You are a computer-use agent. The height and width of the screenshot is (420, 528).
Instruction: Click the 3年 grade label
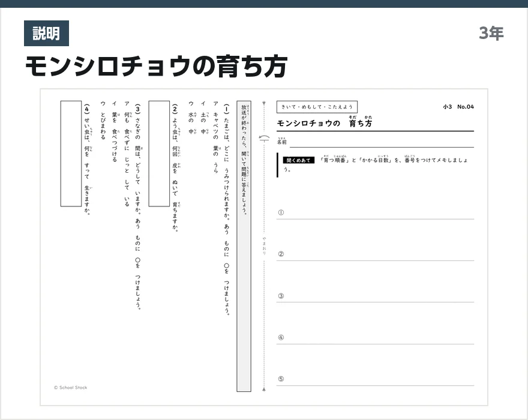pos(491,34)
